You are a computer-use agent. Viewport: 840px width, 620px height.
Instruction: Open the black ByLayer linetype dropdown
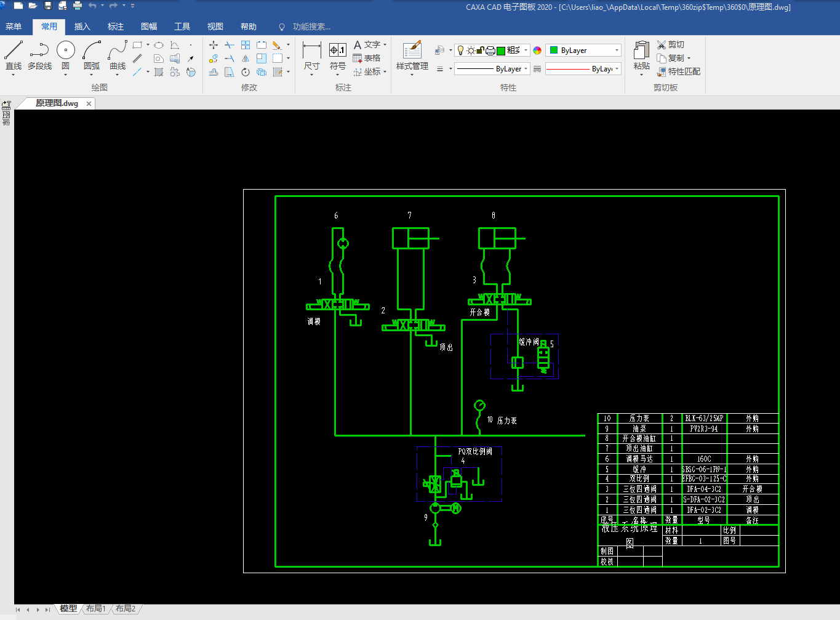[492, 69]
